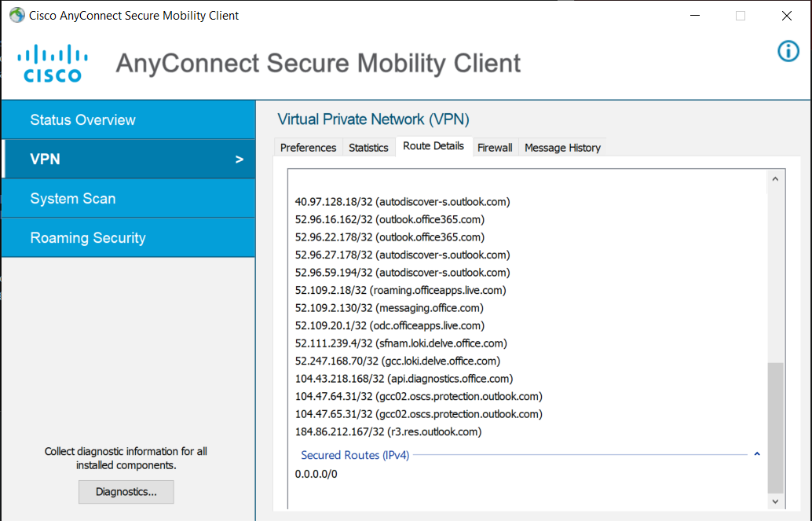
Task: Select the 52.96.22.178/32 outlook.office365.com route
Action: (390, 237)
